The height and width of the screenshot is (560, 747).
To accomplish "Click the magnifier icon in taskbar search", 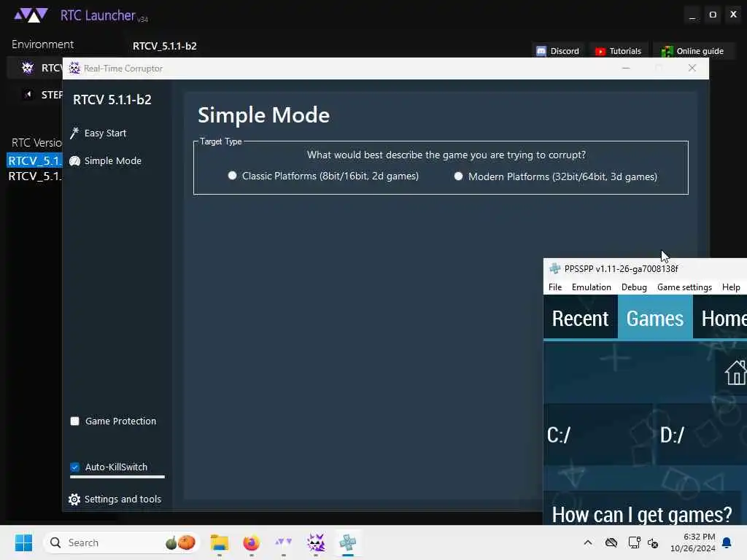I will coord(55,542).
